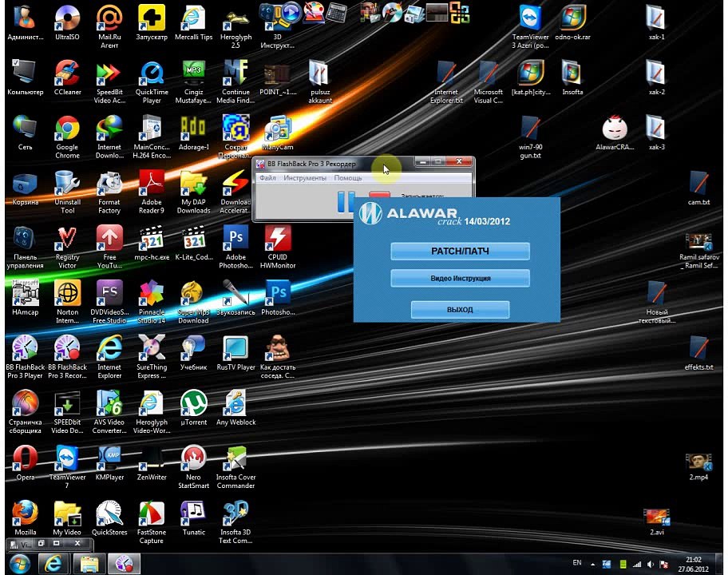This screenshot has height=575, width=728.
Task: Select the xak-2 file icon
Action: [656, 78]
